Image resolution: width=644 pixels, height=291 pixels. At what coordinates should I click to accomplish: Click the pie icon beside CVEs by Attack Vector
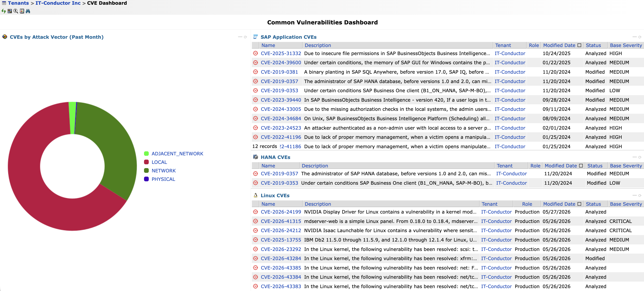click(x=5, y=37)
